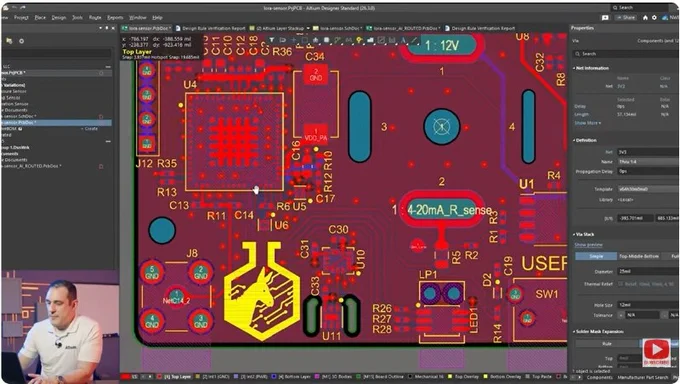Open the Net dropdown showing 3V3

tap(648, 152)
